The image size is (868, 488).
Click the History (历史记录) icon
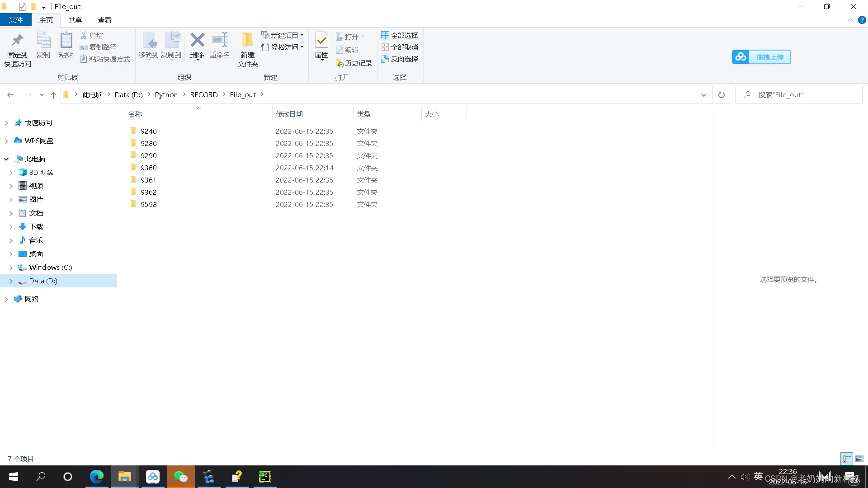pos(340,63)
